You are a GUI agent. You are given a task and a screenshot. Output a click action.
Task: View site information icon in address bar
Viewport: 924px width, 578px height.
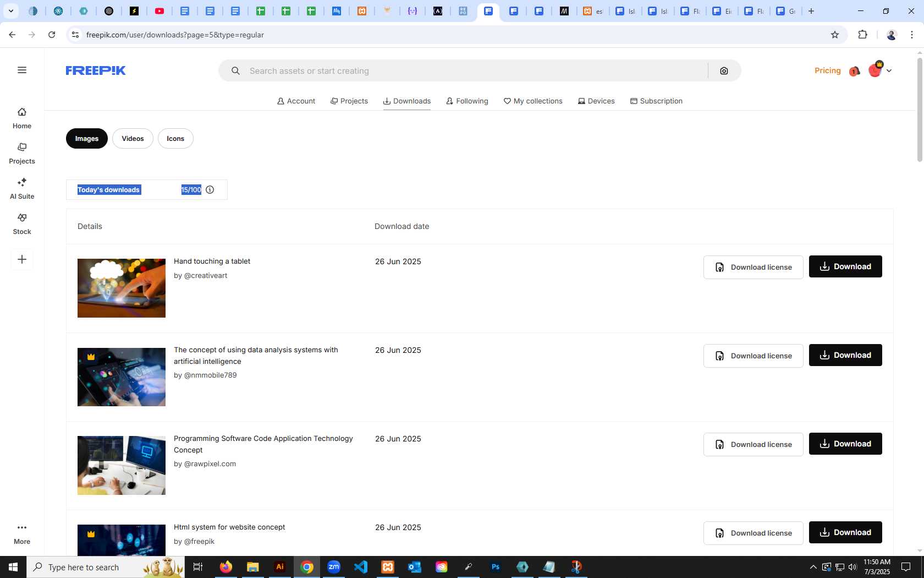[x=75, y=35]
